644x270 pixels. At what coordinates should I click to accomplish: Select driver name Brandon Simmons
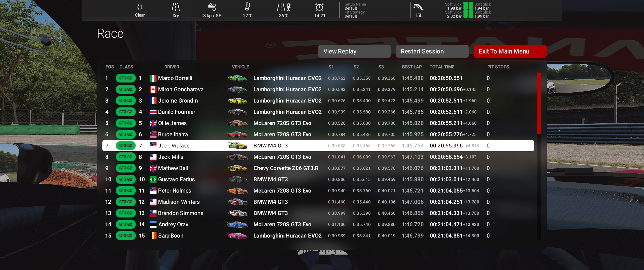coord(180,213)
